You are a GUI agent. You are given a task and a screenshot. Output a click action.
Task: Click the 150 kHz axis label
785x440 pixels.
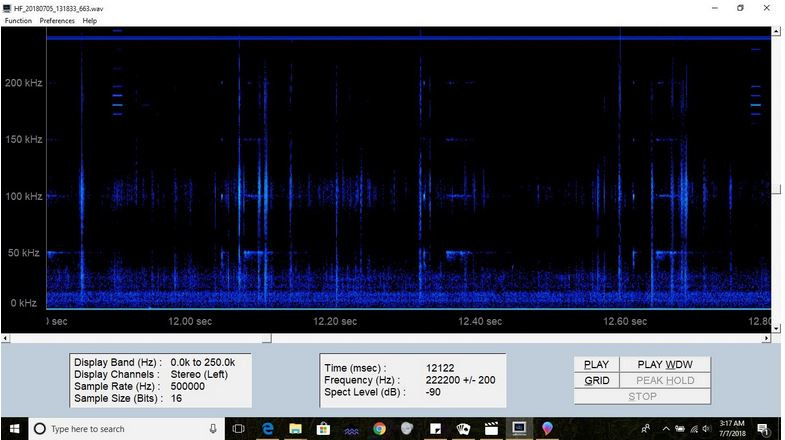pyautogui.click(x=24, y=139)
